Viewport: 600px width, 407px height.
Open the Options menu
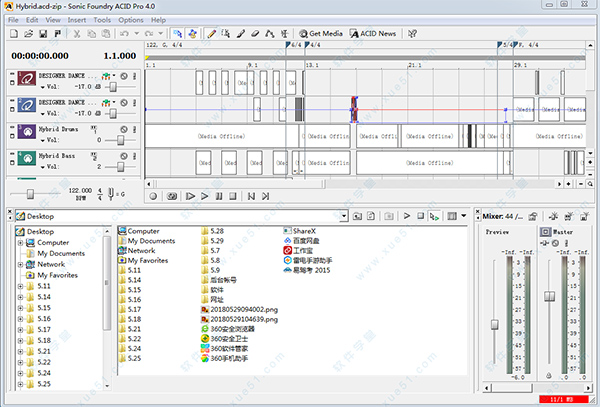tap(131, 19)
